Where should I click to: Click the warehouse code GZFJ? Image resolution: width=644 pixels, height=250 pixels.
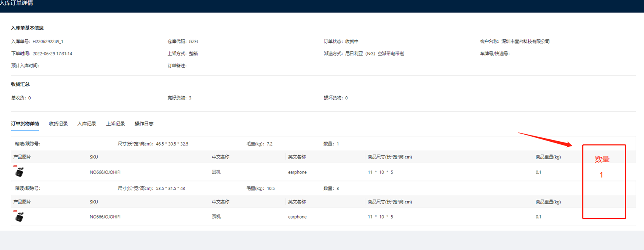point(193,42)
